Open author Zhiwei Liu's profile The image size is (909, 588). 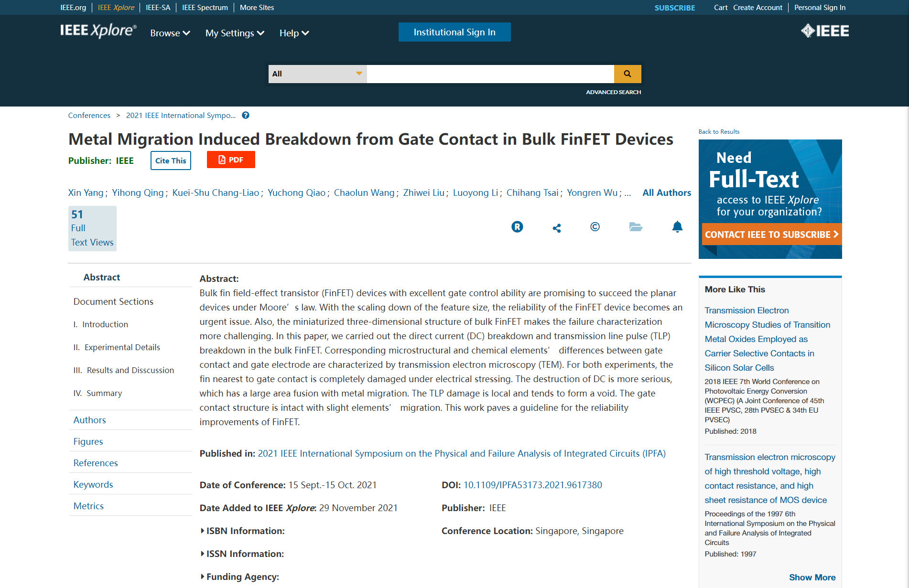click(423, 192)
